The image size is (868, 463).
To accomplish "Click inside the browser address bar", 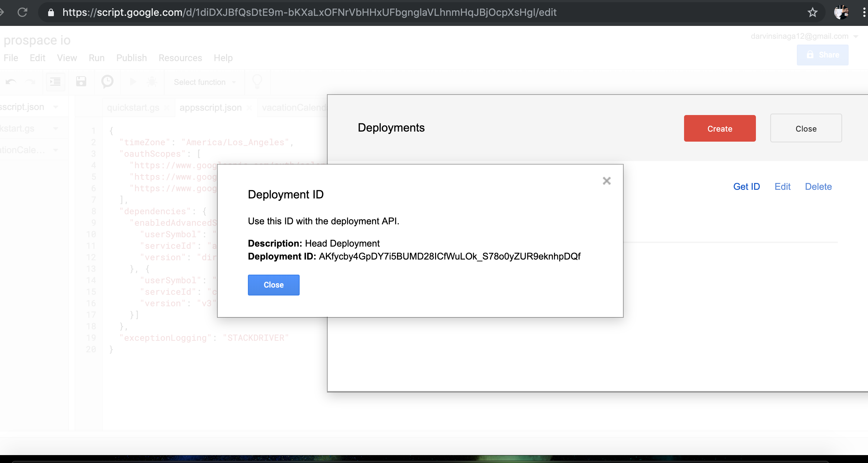I will coord(323,12).
